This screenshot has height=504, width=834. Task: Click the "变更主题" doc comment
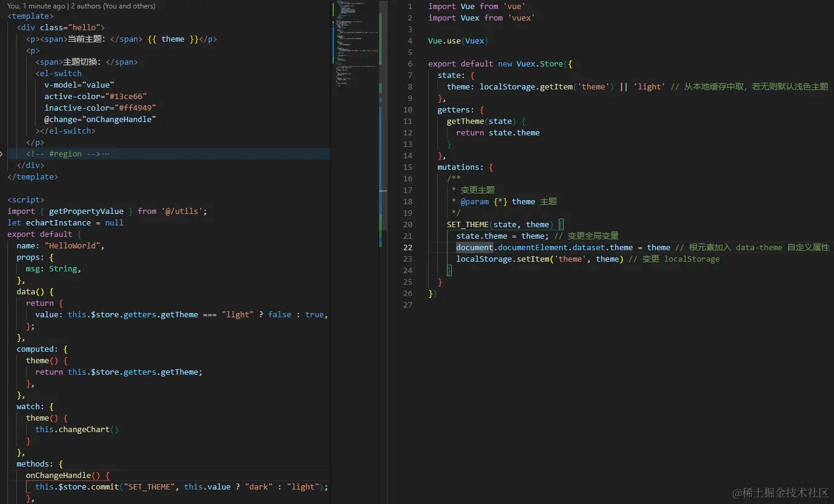click(478, 190)
